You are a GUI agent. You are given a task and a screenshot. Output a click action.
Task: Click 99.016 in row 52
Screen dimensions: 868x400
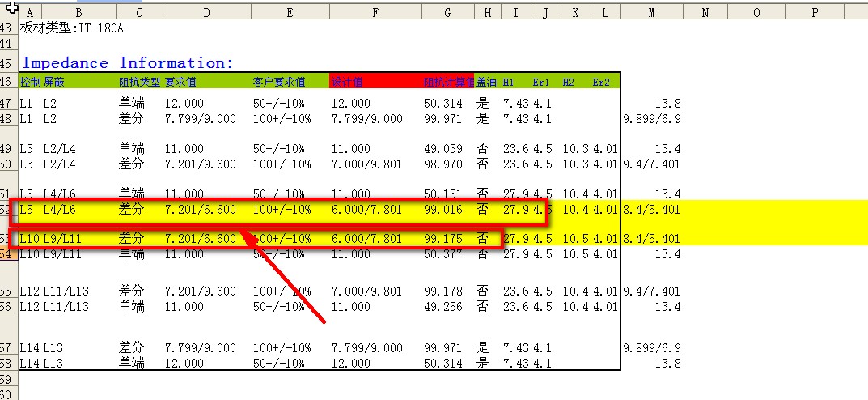(x=442, y=210)
